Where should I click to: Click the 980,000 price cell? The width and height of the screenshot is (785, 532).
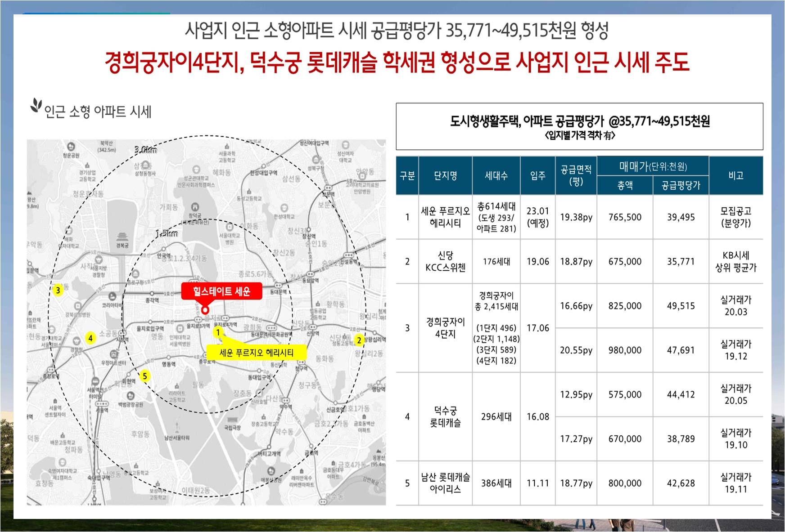point(625,350)
